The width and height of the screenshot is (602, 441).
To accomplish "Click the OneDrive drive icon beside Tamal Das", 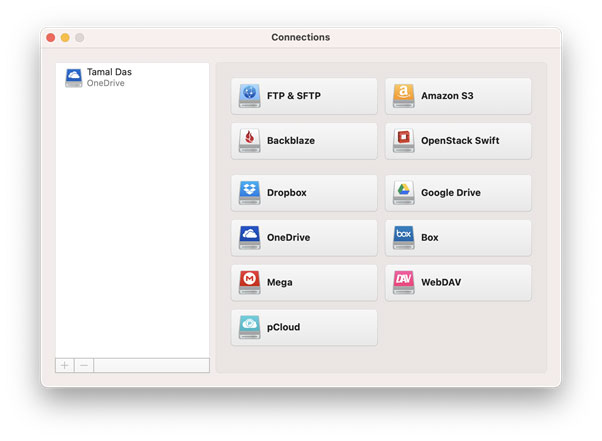I will 74,78.
